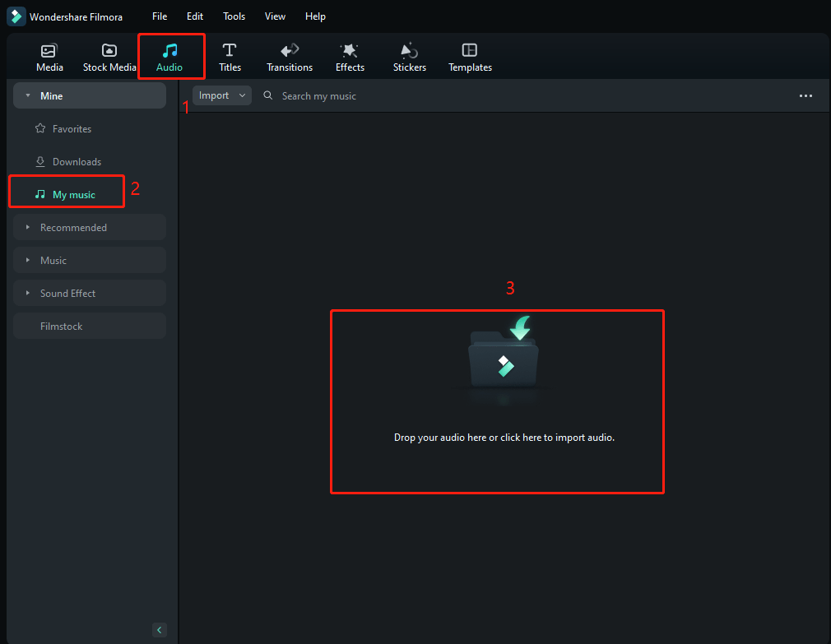Open the Tools menu

click(x=234, y=16)
